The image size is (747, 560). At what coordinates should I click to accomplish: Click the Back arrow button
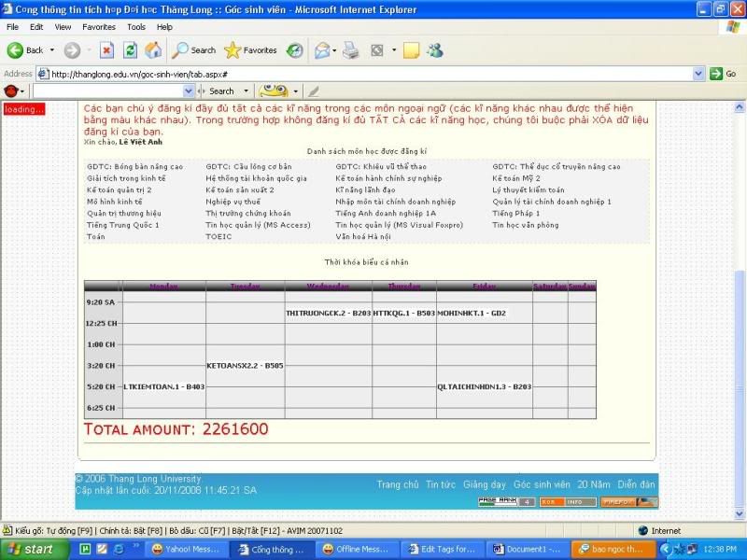click(16, 50)
